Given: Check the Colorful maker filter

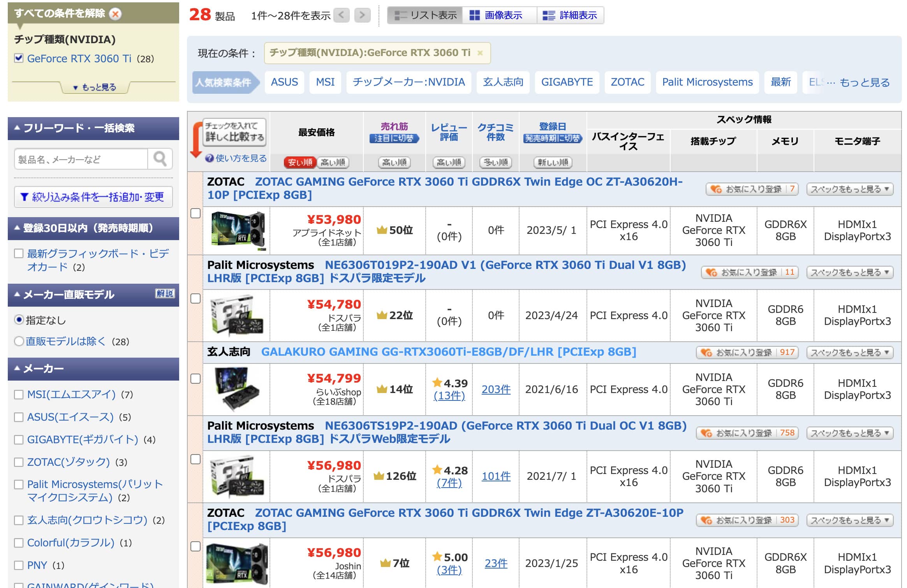Looking at the screenshot, I should coord(18,543).
